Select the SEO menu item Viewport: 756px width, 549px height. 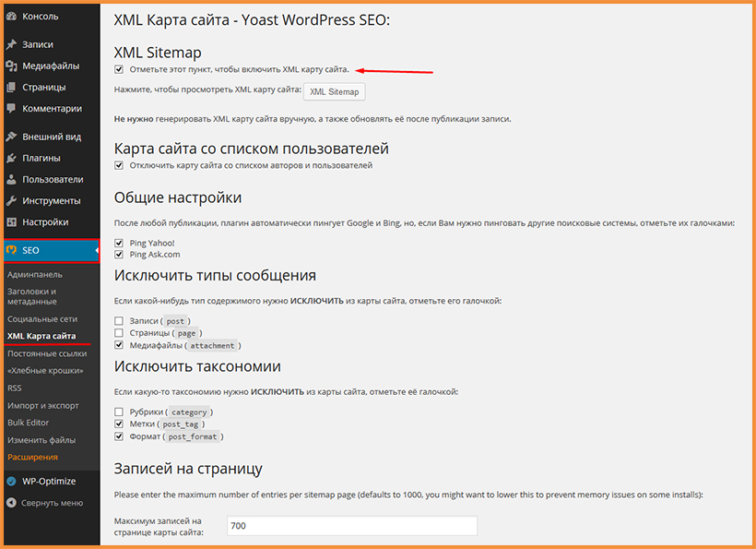pos(52,250)
